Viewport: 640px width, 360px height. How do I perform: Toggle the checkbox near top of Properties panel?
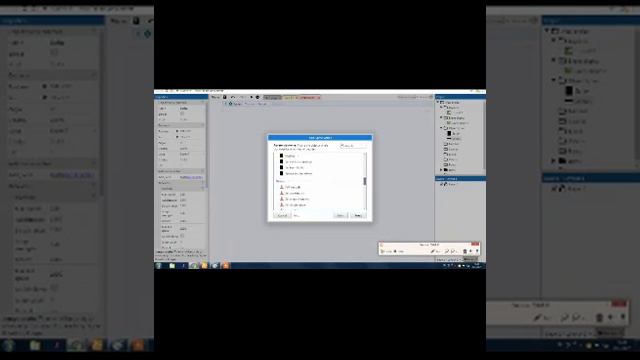[182, 113]
